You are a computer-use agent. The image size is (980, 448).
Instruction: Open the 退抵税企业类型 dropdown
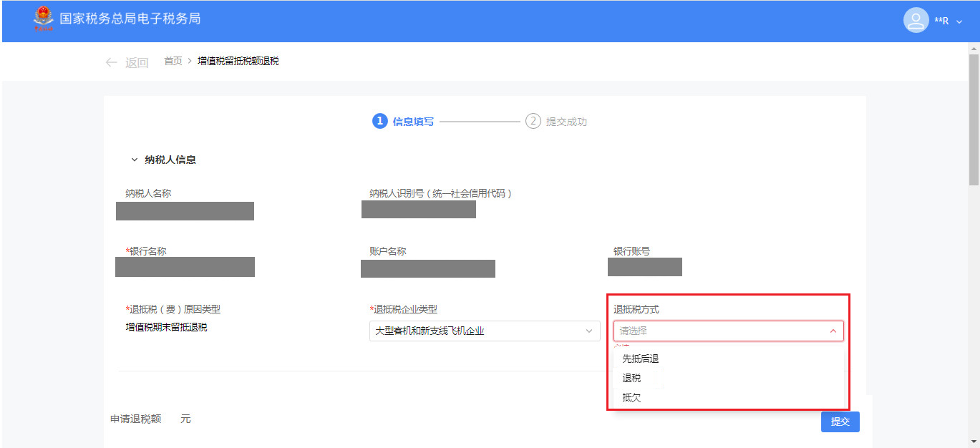pos(485,331)
